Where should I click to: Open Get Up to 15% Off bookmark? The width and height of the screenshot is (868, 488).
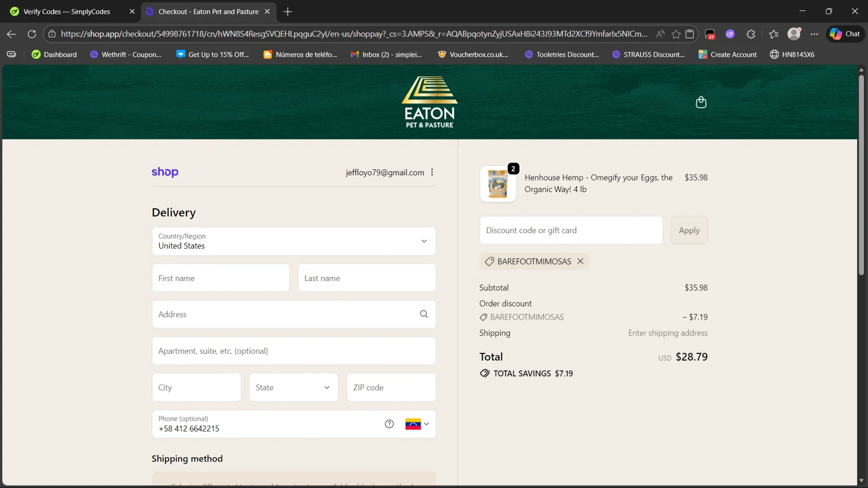[212, 54]
